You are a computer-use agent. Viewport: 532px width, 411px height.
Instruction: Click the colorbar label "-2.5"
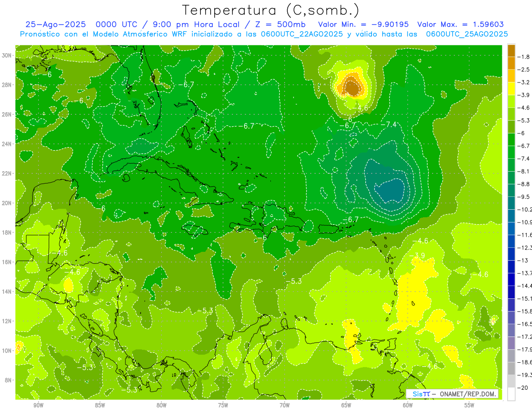coord(524,70)
